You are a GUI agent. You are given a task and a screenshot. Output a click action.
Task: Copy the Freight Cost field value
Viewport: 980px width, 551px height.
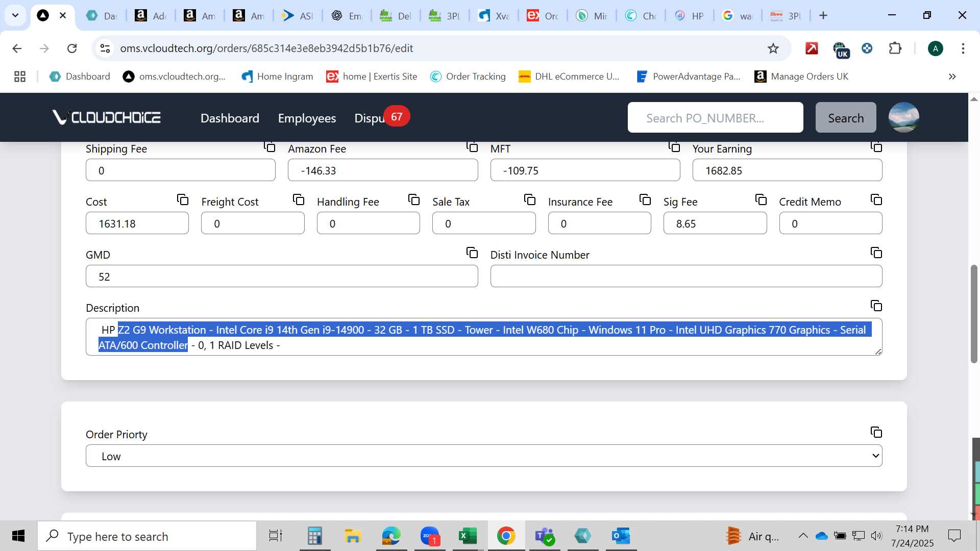tap(299, 199)
